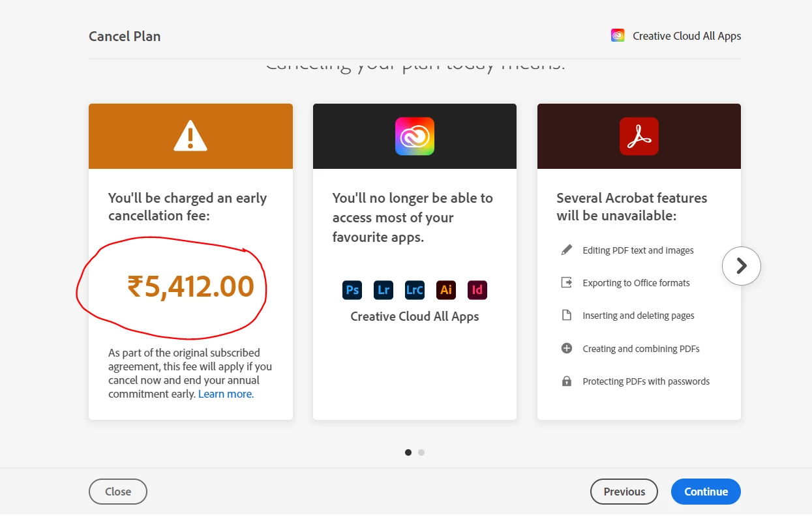Click the export icon beside Office formats
The height and width of the screenshot is (532, 812).
[567, 282]
